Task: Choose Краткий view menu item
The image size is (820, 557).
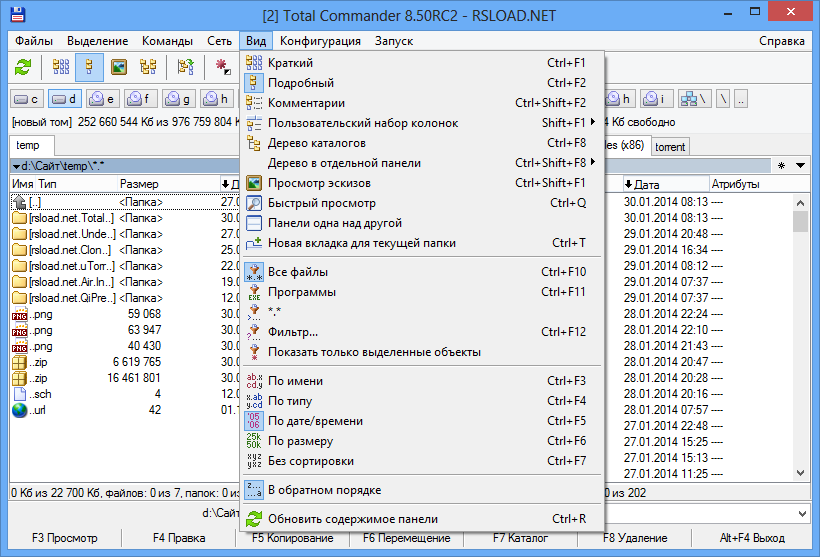Action: click(422, 63)
